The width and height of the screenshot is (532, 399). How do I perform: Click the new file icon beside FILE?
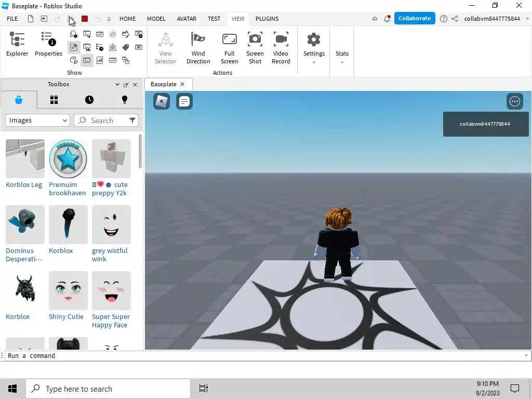(x=31, y=19)
